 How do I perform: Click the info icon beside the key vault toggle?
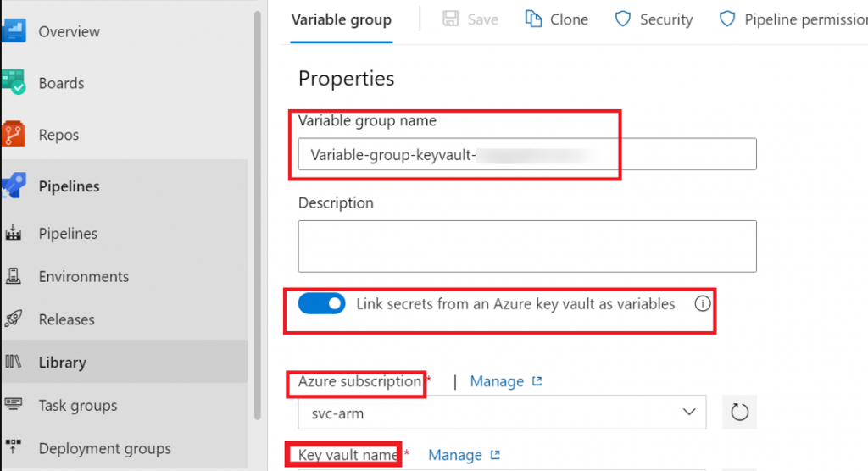[x=703, y=303]
